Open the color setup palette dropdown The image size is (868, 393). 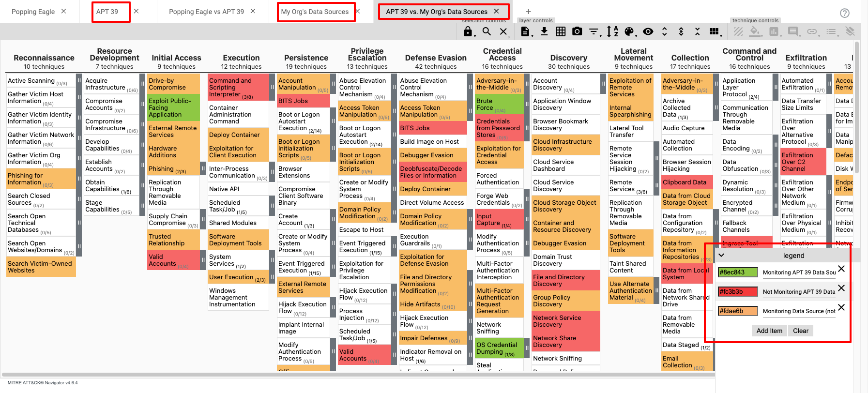629,31
